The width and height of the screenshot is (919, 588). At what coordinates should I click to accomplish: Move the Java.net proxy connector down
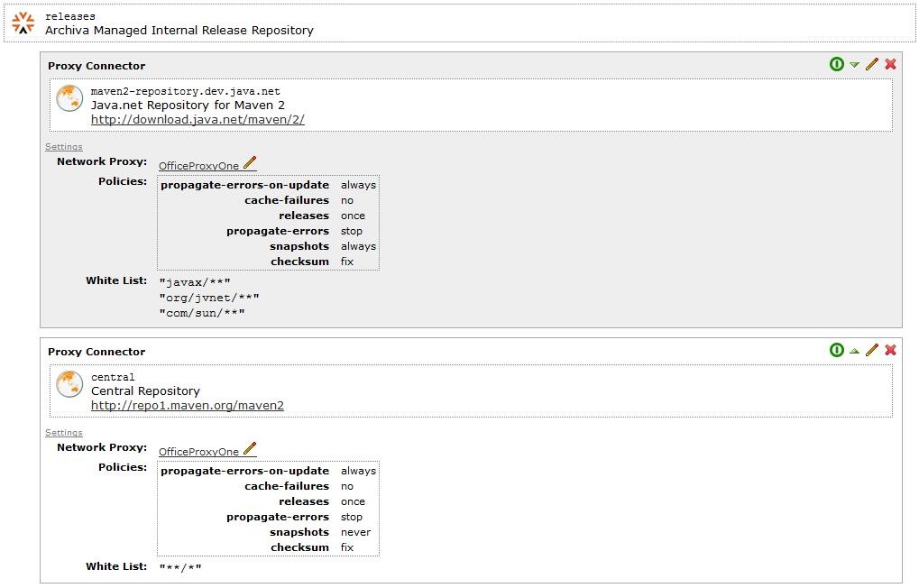click(x=855, y=65)
